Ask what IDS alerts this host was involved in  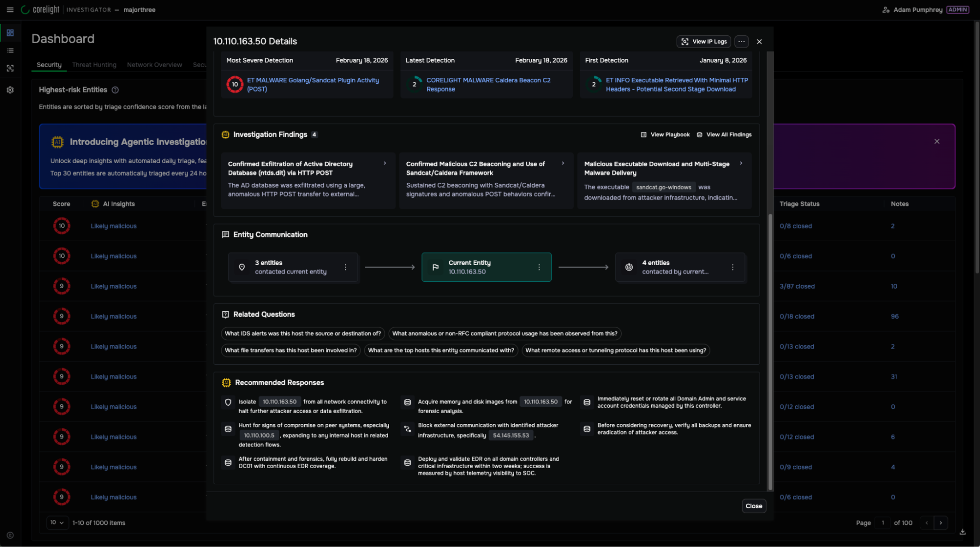tap(303, 333)
